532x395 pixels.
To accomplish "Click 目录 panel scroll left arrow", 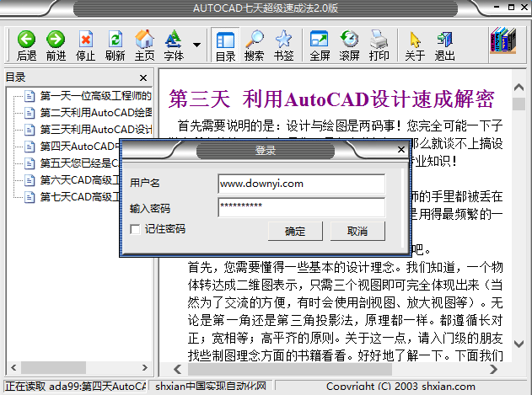I will [x=13, y=367].
